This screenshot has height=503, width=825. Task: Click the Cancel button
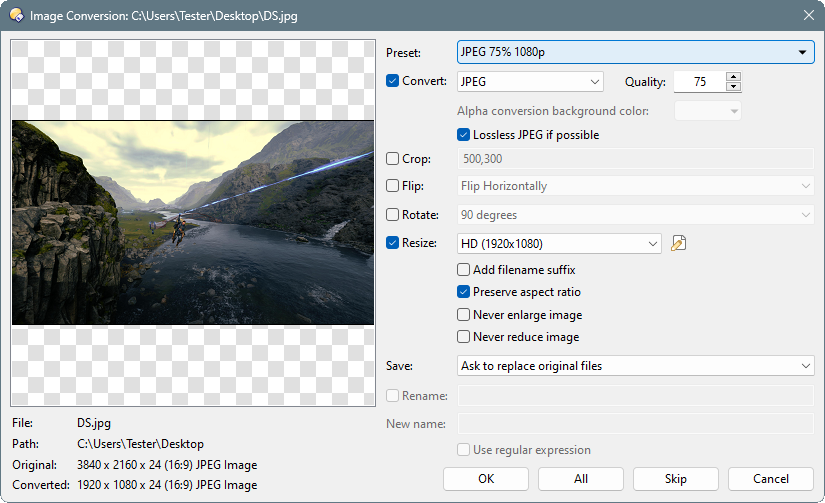click(771, 479)
